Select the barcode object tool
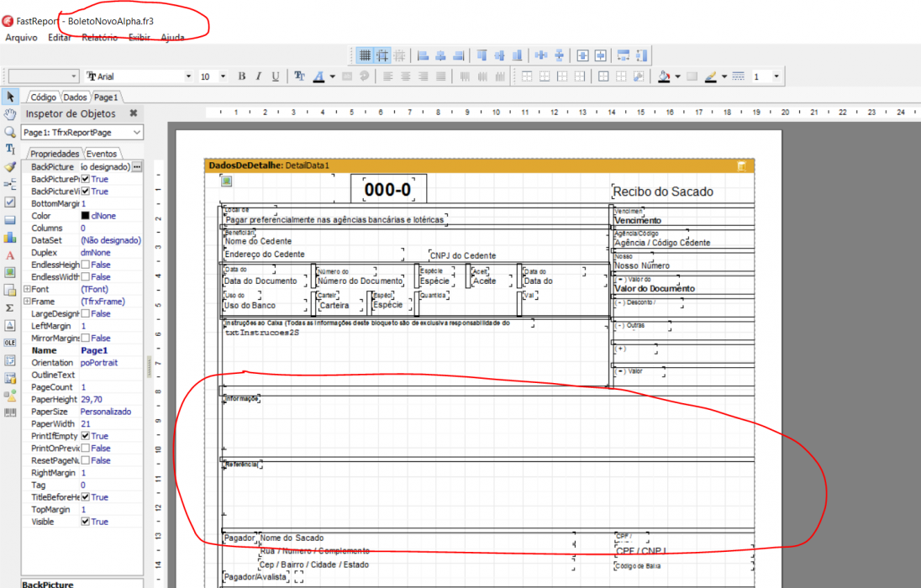This screenshot has height=588, width=921. click(x=10, y=413)
